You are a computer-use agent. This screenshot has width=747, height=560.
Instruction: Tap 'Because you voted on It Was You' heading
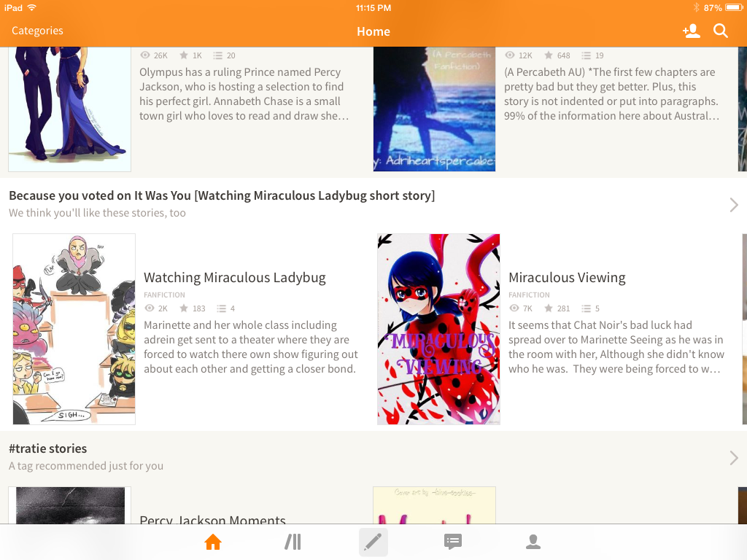(222, 195)
